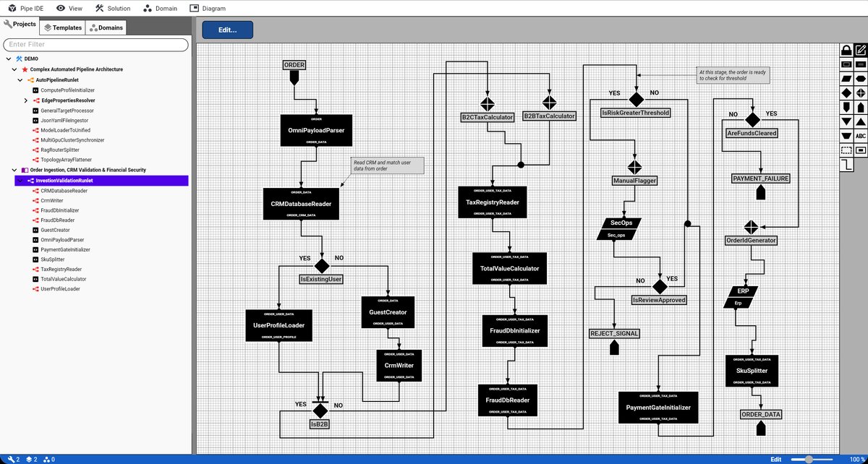Collapse Order Ingestion, CRM Validation project

(14, 170)
